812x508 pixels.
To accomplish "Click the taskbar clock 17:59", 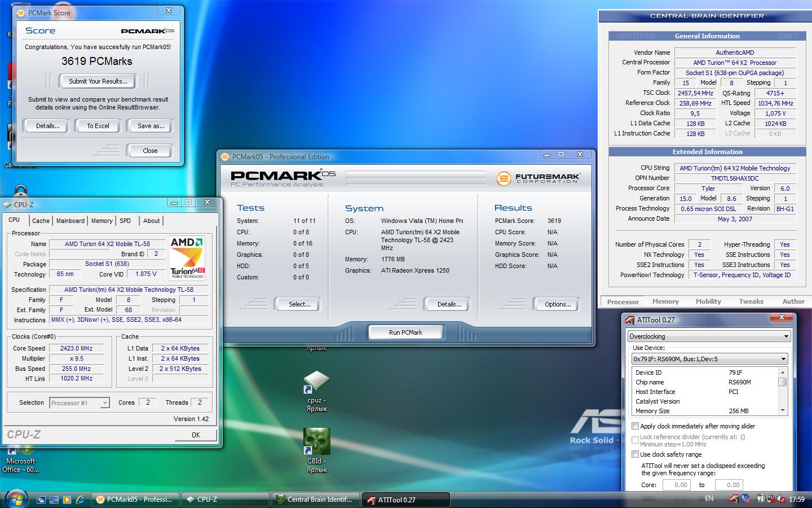I will click(x=797, y=499).
